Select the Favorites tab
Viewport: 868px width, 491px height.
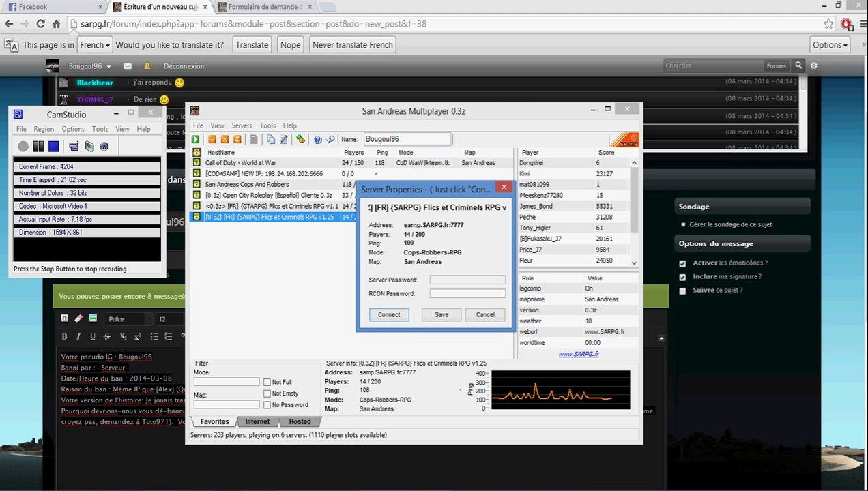click(214, 421)
